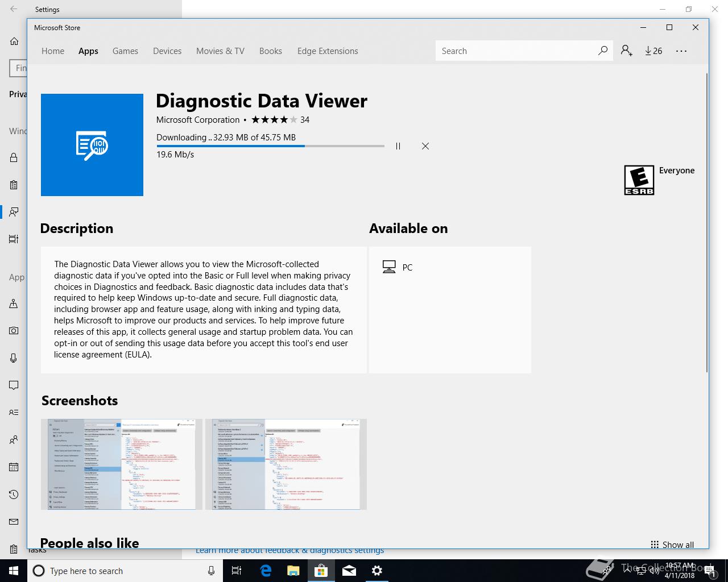Pause the Diagnostic Data Viewer download
728x582 pixels.
coord(398,146)
